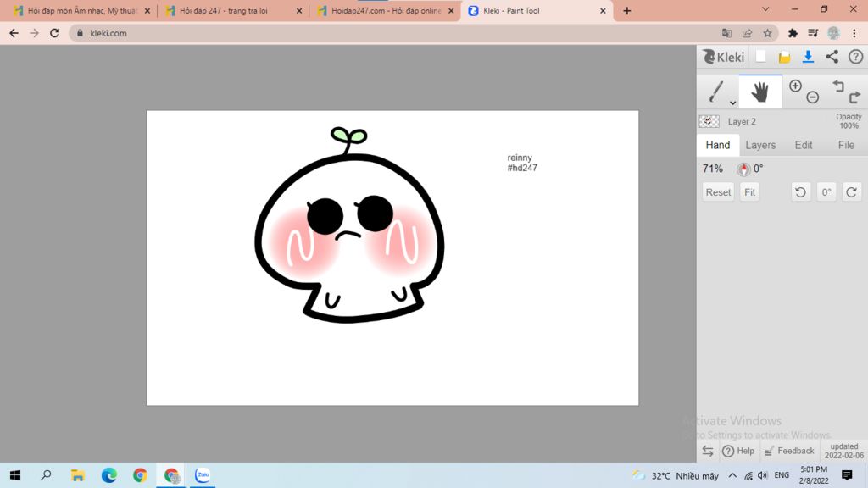Share this page from the address bar
The image size is (868, 488).
[x=748, y=33]
